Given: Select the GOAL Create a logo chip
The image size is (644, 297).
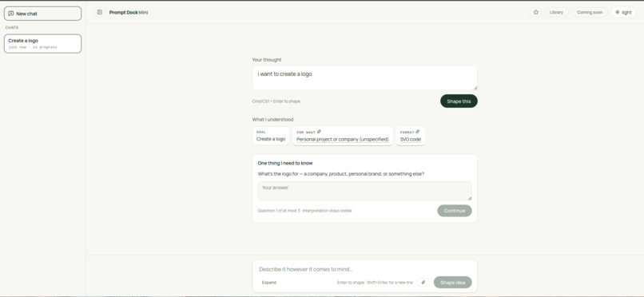Looking at the screenshot, I should click(271, 136).
